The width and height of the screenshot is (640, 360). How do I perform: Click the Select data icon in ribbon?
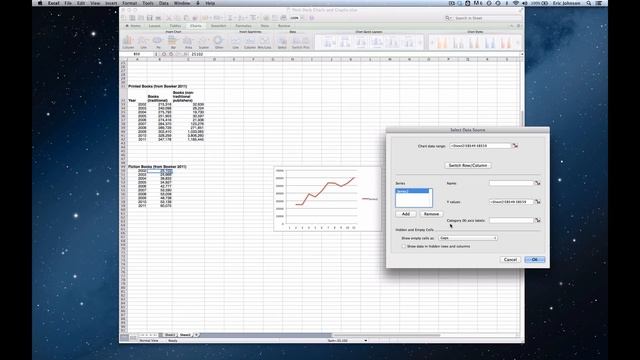pyautogui.click(x=282, y=42)
